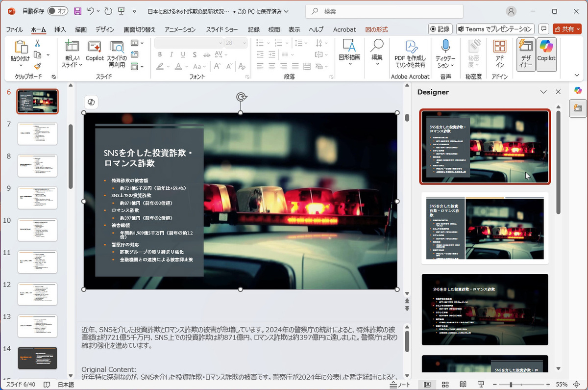Switch to Slide Show (スライド ショー) tab

(222, 29)
